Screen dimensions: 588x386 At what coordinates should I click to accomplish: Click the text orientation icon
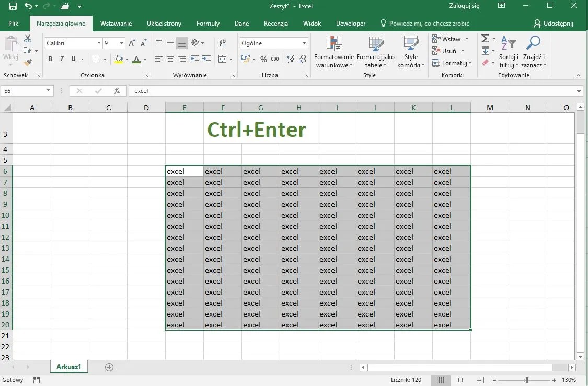point(195,42)
